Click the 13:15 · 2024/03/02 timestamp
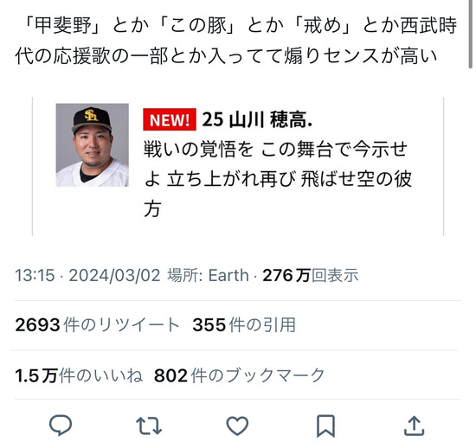Viewport: 476px width, 448px height. (x=87, y=275)
